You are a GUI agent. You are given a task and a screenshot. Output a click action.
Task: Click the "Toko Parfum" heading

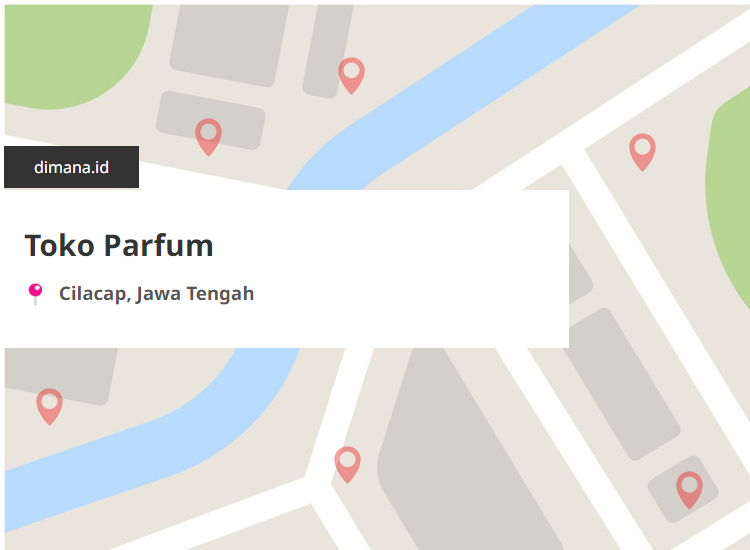tap(119, 245)
